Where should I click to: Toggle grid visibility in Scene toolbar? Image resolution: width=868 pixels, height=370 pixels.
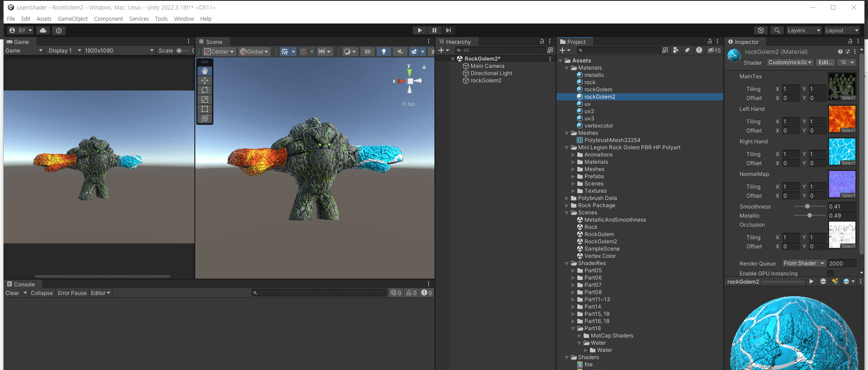click(x=284, y=52)
